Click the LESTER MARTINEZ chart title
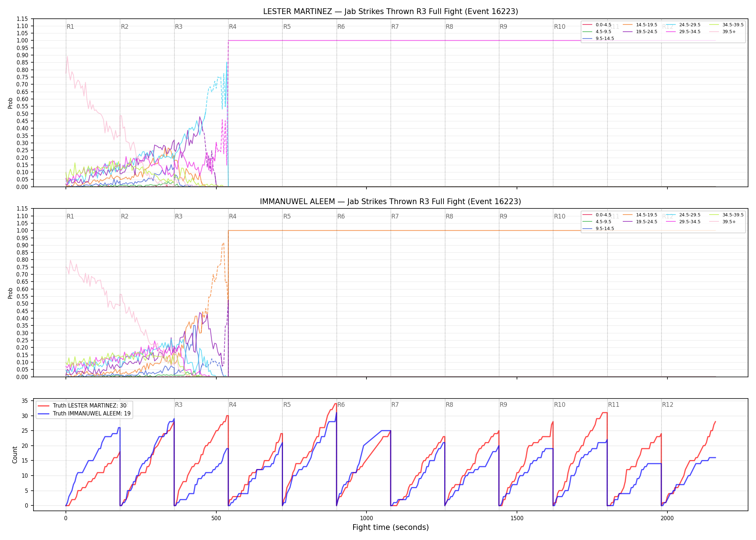 (391, 12)
